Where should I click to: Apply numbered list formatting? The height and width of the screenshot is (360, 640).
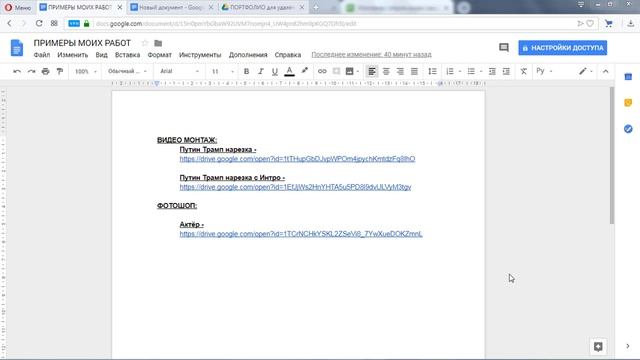click(450, 71)
